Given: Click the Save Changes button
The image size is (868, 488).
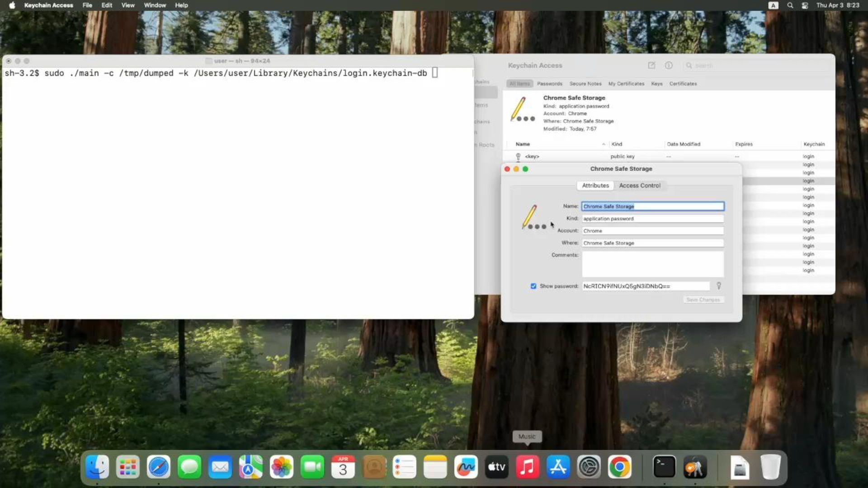Looking at the screenshot, I should (x=703, y=300).
